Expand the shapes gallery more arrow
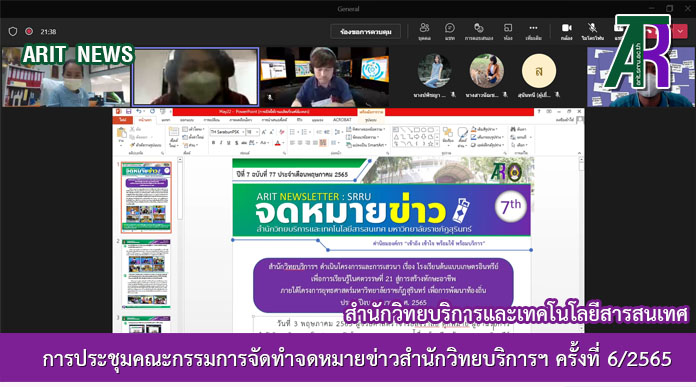Viewport: 696px width, 387px height. coord(437,144)
